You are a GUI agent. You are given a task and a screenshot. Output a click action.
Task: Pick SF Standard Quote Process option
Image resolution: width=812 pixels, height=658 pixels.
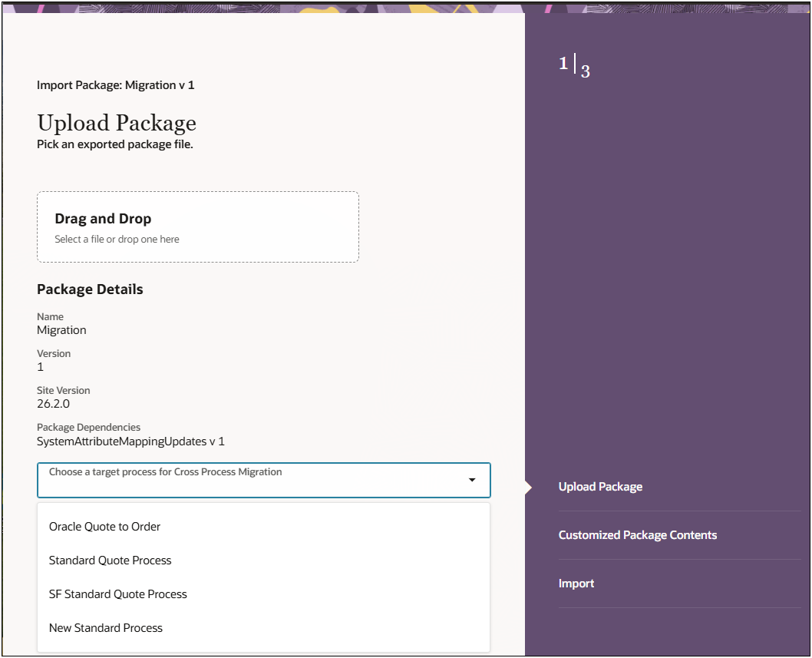[263, 594]
